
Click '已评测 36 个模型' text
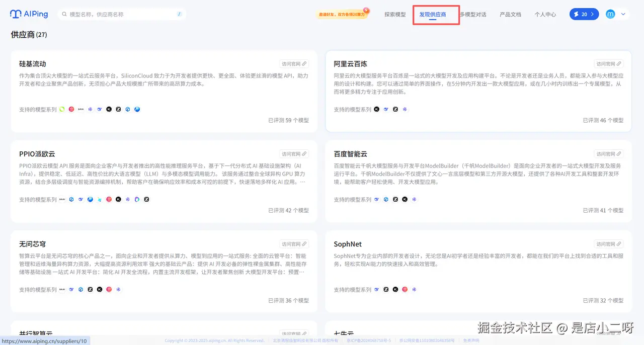click(x=288, y=300)
